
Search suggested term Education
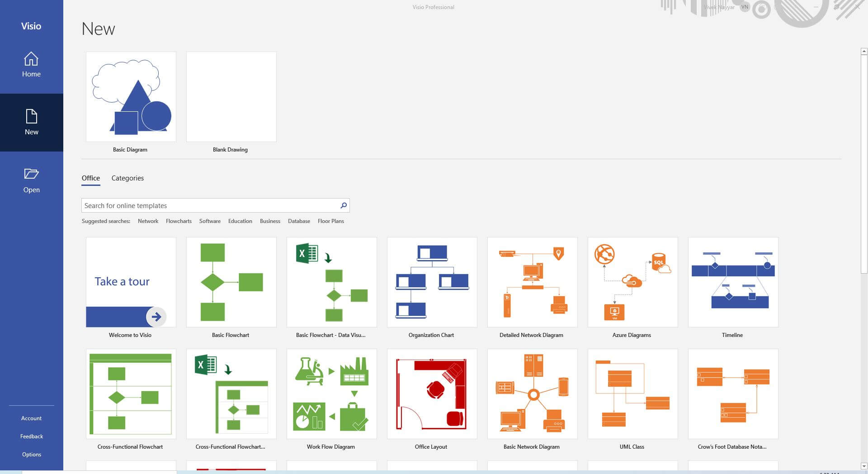click(240, 221)
